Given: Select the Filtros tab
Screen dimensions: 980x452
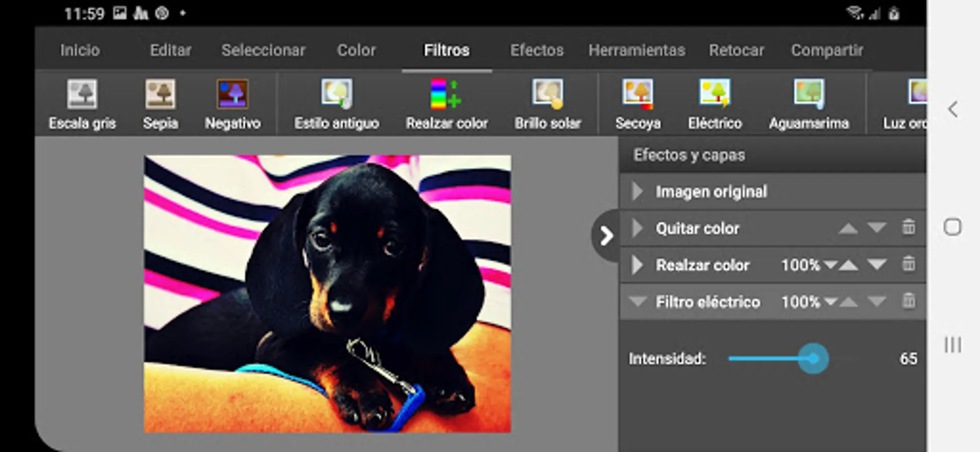Looking at the screenshot, I should (447, 50).
